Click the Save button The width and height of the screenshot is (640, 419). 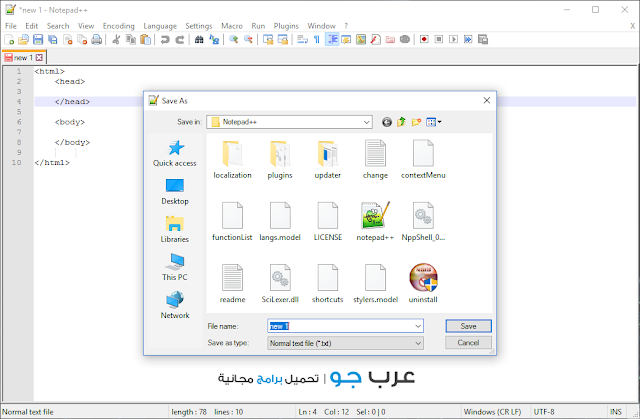(468, 326)
